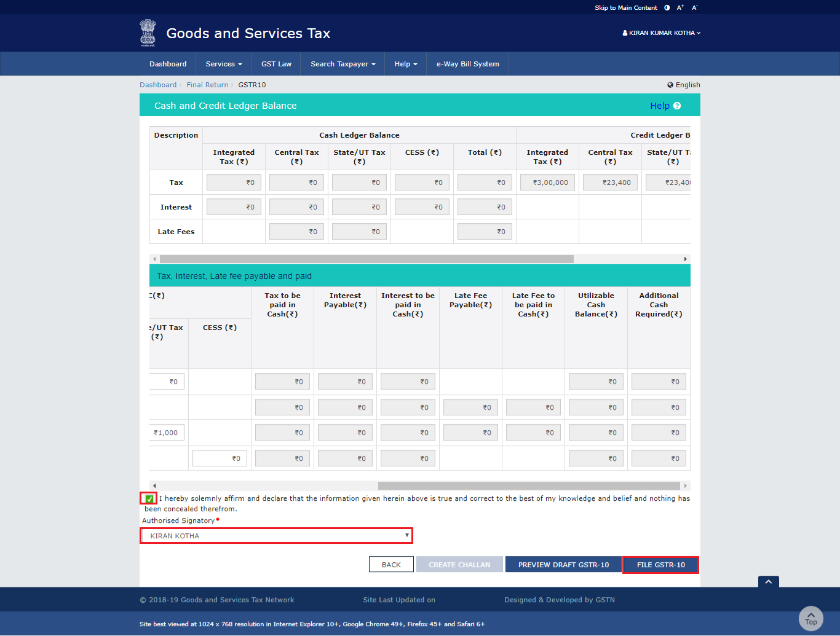The width and height of the screenshot is (840, 636).
Task: Click the Top scroll-up arrow icon
Action: 810,618
